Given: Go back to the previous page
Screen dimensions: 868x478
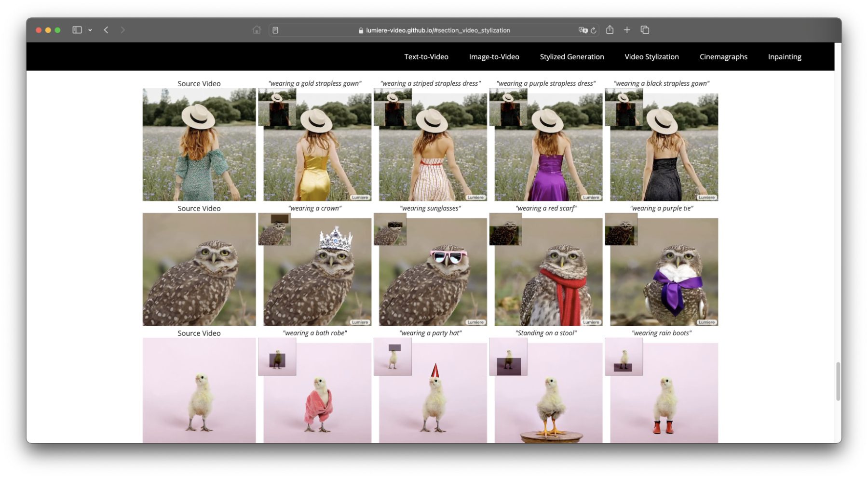Looking at the screenshot, I should (x=106, y=30).
